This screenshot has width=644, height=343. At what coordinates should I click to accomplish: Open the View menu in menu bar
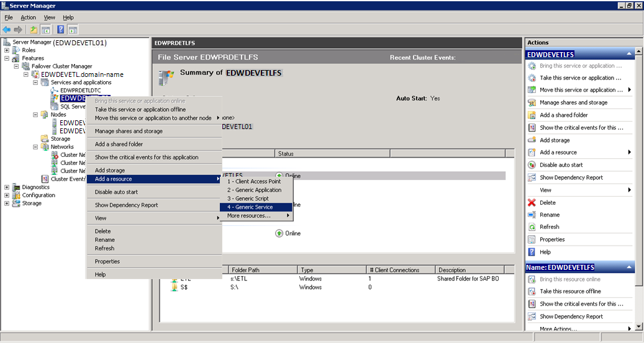point(49,17)
